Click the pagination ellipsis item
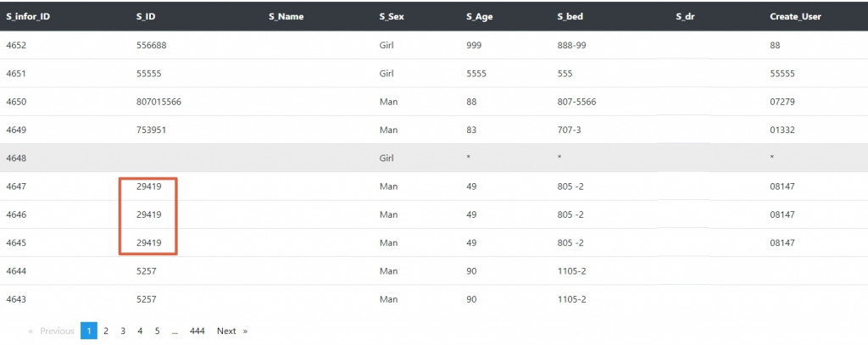 click(x=175, y=331)
